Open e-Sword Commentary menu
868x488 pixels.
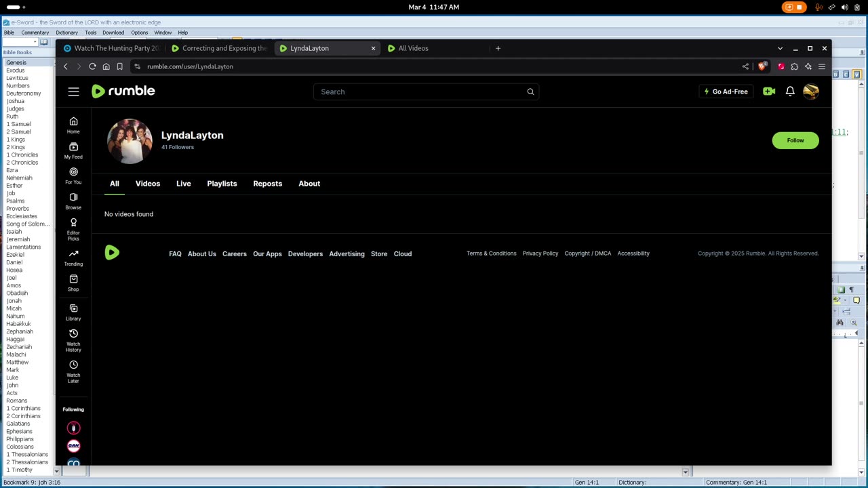click(35, 33)
